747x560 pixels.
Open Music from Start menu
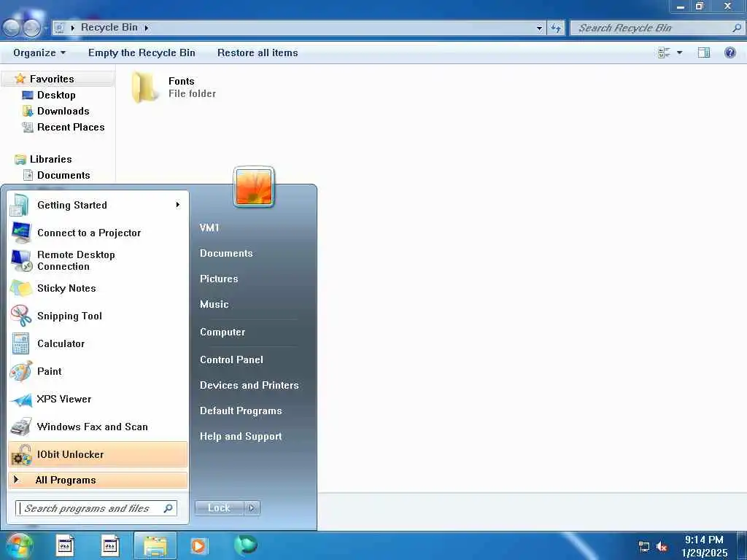[x=214, y=304]
